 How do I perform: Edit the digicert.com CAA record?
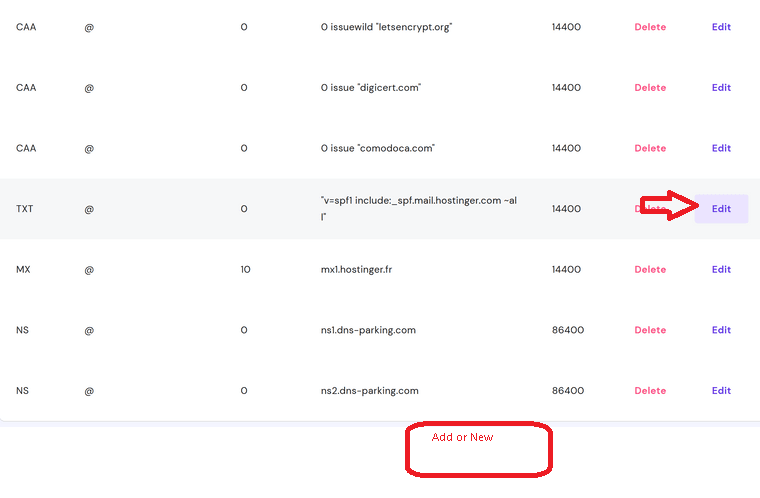tap(721, 88)
